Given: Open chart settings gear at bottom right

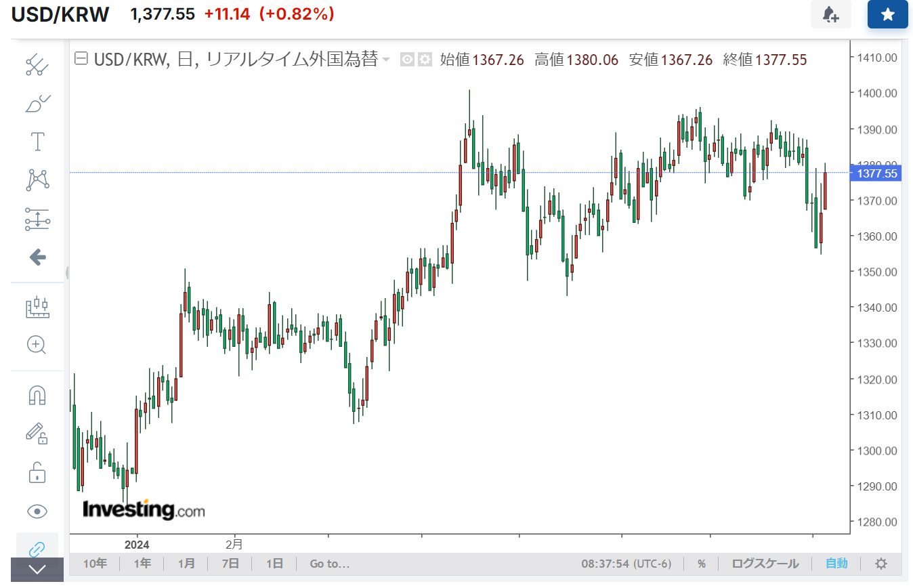Looking at the screenshot, I should pos(880,564).
